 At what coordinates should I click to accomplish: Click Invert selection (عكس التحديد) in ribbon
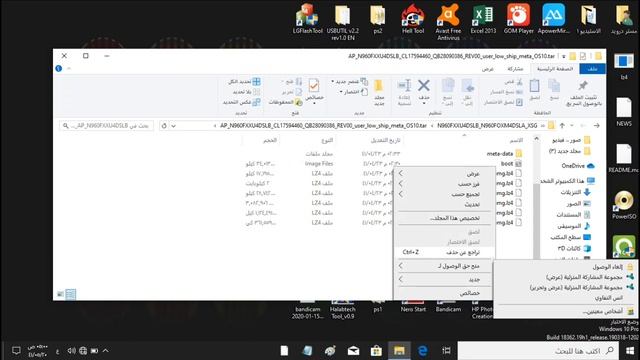coord(241,102)
